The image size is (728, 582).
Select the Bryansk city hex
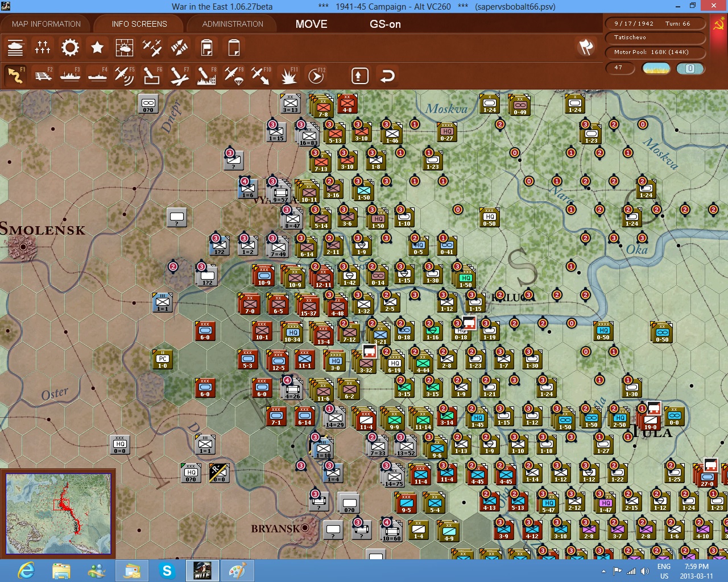click(305, 528)
